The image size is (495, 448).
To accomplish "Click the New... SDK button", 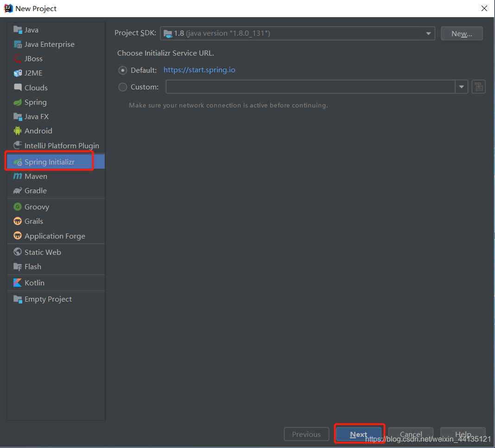I will (462, 33).
